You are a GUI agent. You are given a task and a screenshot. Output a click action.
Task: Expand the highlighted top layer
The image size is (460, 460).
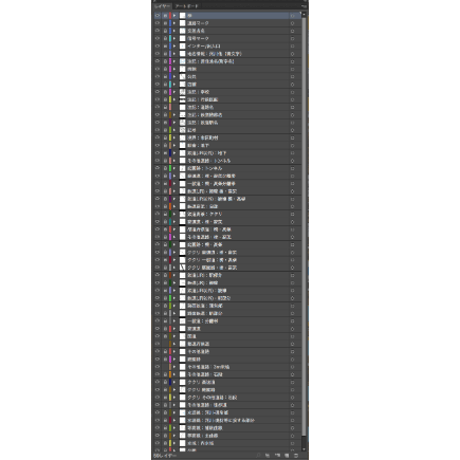point(174,16)
